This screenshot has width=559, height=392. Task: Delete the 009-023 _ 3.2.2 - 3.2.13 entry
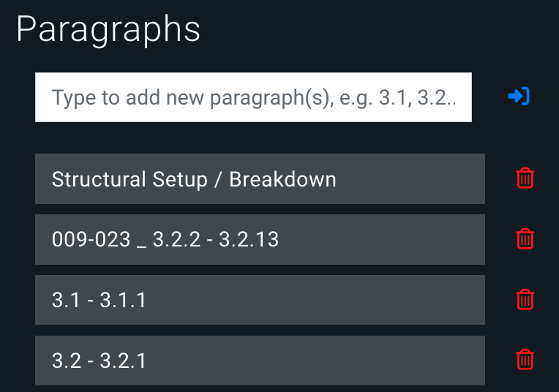pos(525,238)
